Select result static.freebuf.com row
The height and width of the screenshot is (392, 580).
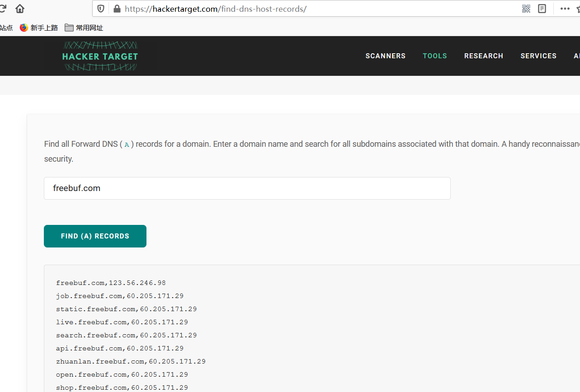127,309
